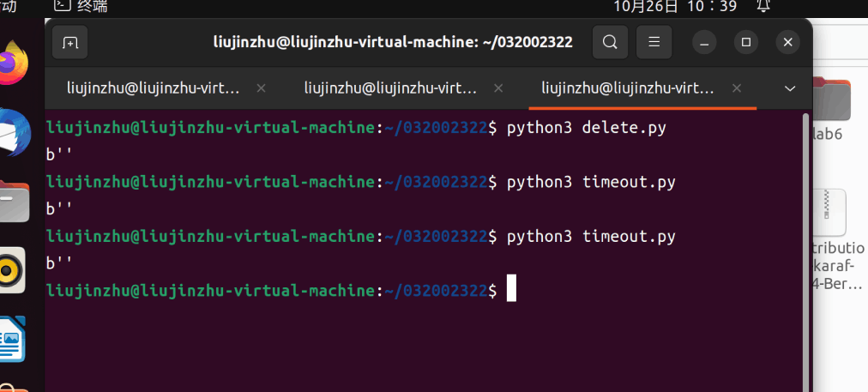Switch to the second terminal tab

pos(390,88)
